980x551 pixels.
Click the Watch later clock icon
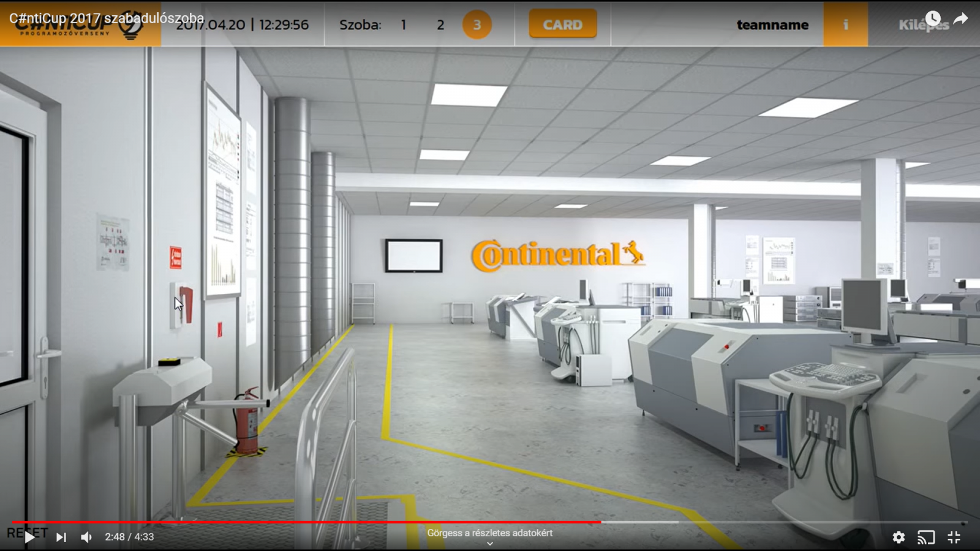click(933, 18)
